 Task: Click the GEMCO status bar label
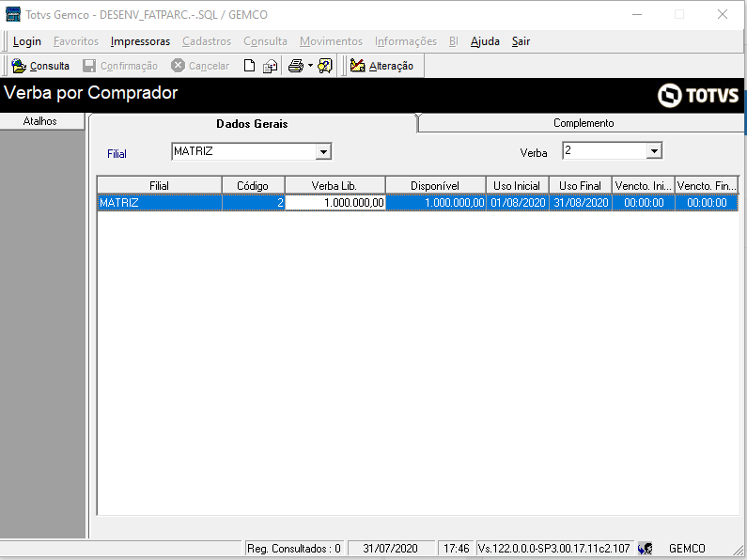coord(687,549)
